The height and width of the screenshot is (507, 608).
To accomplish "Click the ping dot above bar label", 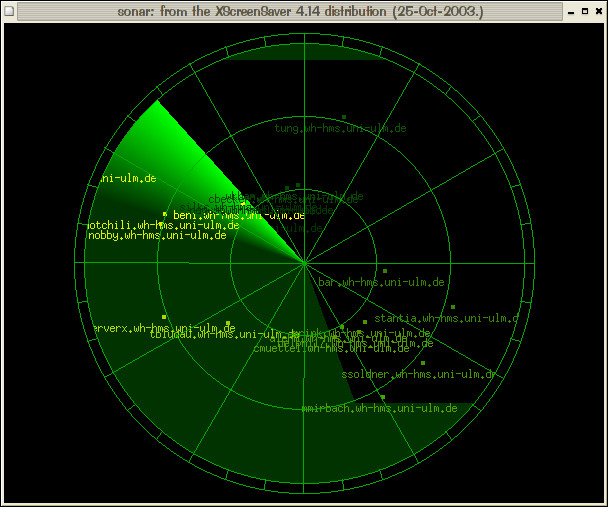I will click(x=385, y=271).
